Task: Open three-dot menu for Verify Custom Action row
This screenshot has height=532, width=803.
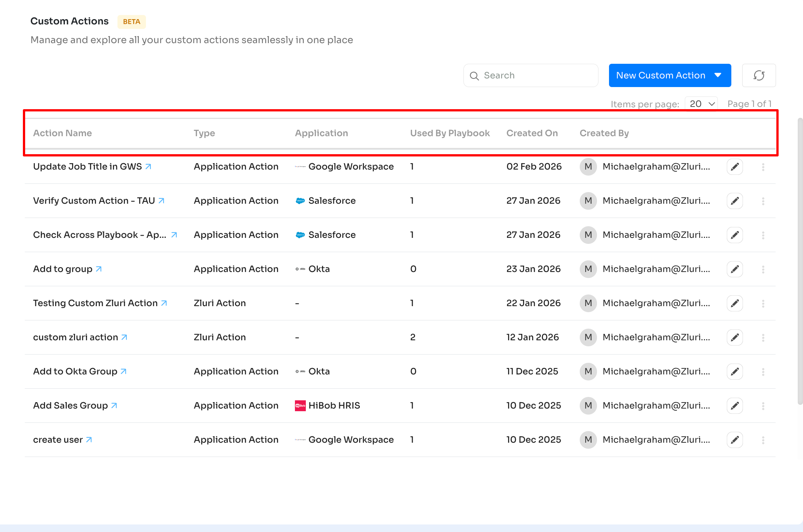Action: click(763, 201)
